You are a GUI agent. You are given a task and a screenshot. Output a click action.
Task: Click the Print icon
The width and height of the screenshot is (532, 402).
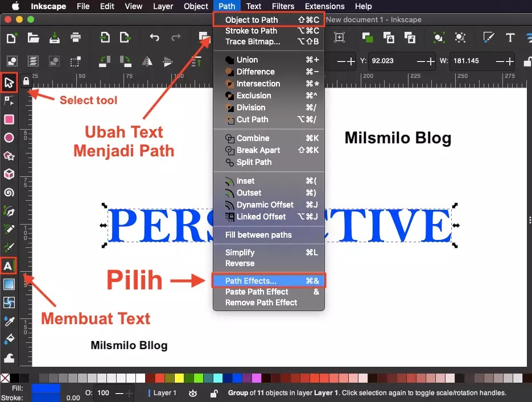tap(76, 37)
